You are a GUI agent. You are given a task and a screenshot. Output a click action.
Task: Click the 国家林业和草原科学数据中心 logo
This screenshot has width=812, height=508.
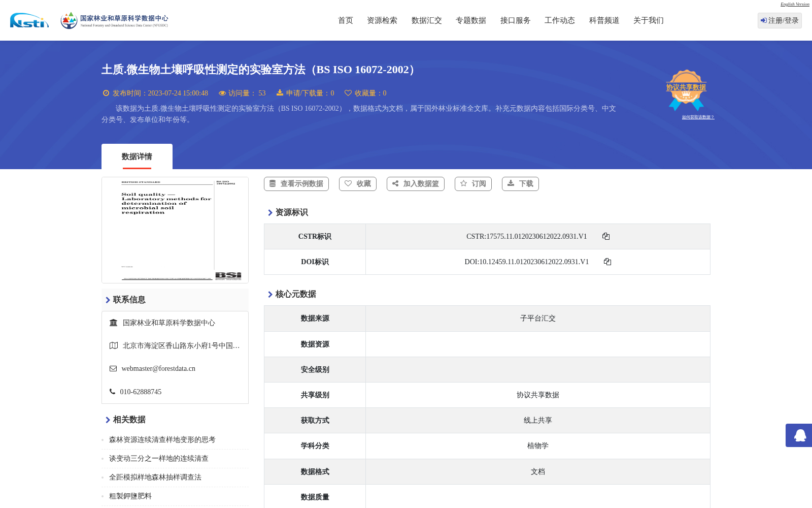[x=114, y=20]
